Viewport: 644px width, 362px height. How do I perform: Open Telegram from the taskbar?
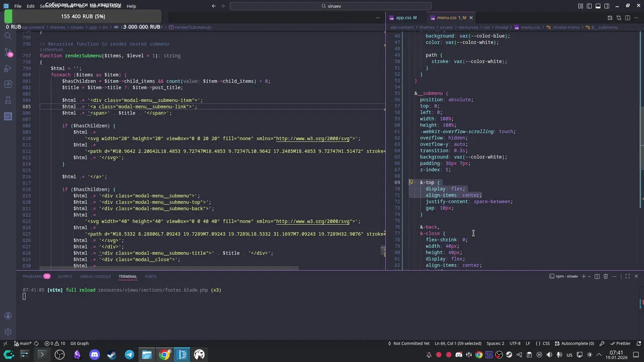coord(129,354)
